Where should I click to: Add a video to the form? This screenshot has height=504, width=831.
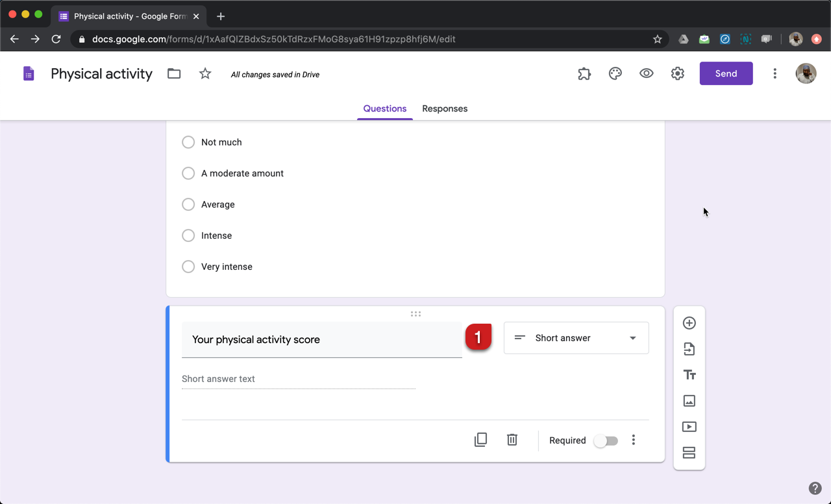tap(689, 426)
